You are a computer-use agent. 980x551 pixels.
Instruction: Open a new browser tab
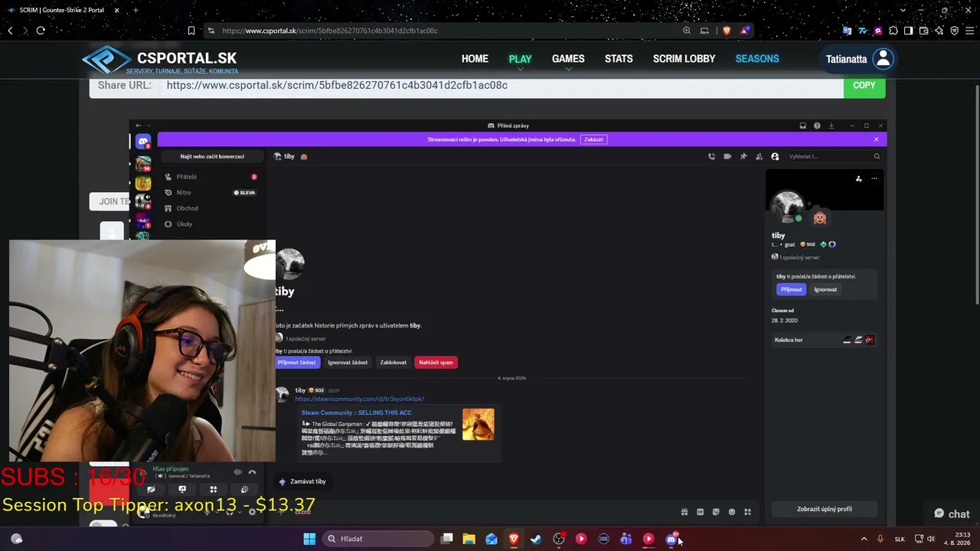pos(136,10)
